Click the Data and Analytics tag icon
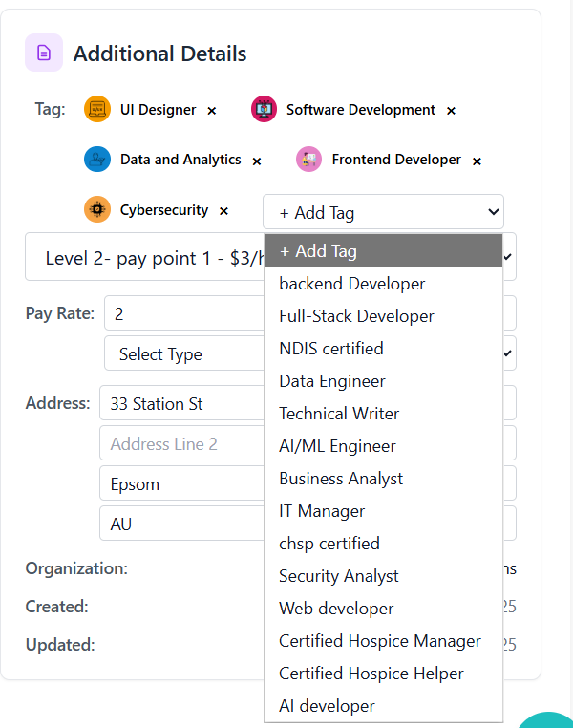Screen dimensions: 573x728 tap(97, 160)
